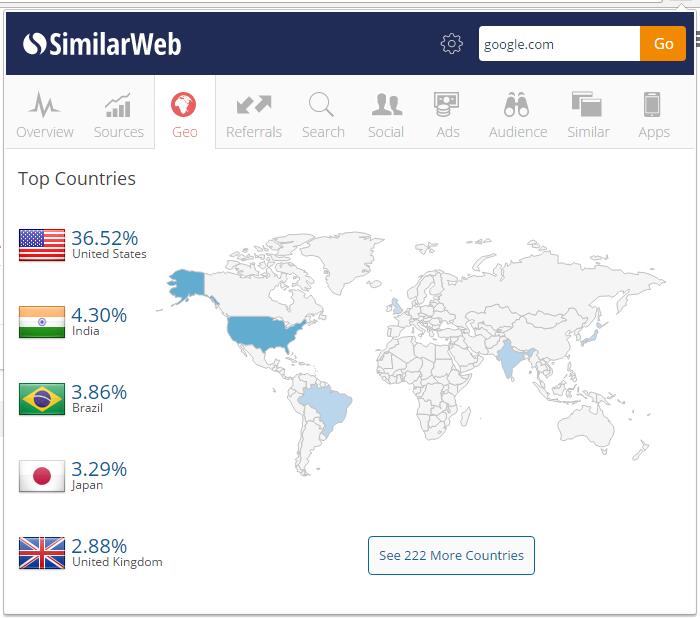Select the Japan flag

(x=42, y=476)
